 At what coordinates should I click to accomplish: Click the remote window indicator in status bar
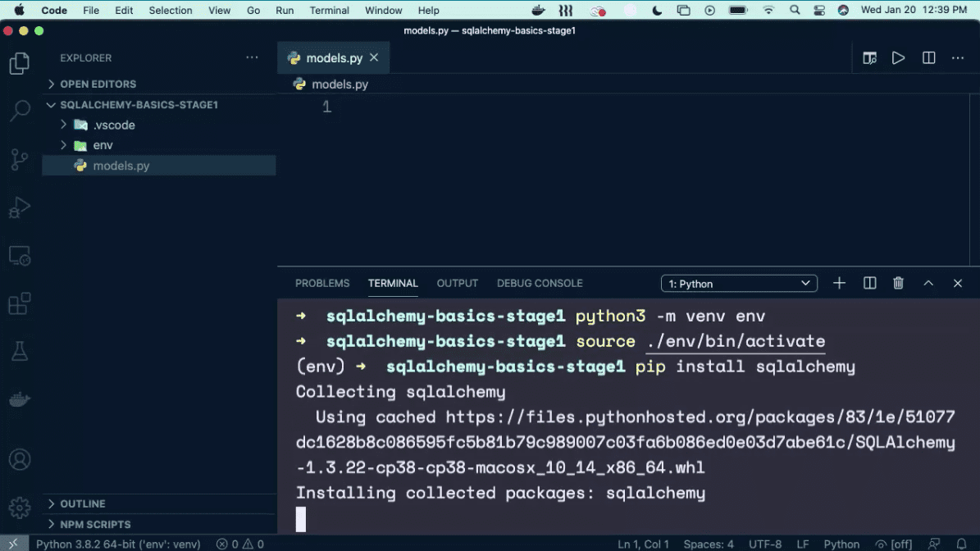[14, 544]
